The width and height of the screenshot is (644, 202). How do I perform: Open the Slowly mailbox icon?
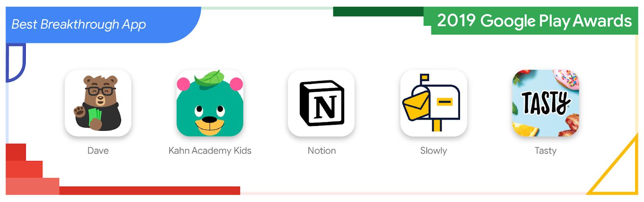coord(433,103)
